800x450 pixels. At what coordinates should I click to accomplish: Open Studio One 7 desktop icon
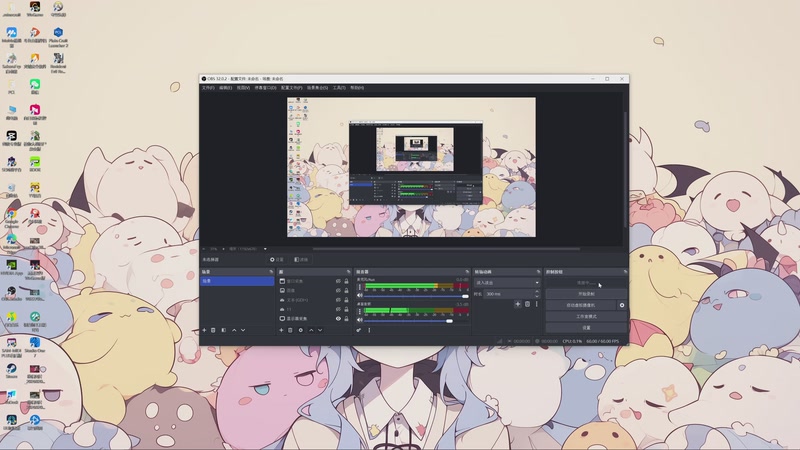tap(35, 346)
